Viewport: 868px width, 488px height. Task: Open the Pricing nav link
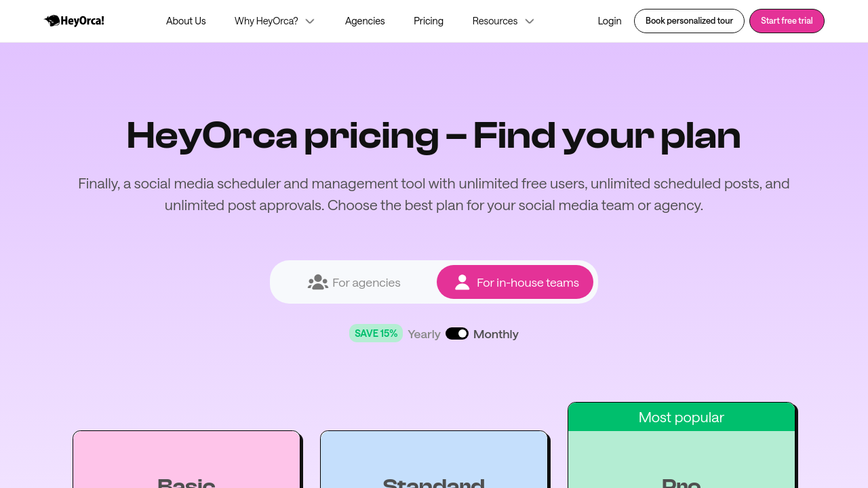tap(429, 21)
